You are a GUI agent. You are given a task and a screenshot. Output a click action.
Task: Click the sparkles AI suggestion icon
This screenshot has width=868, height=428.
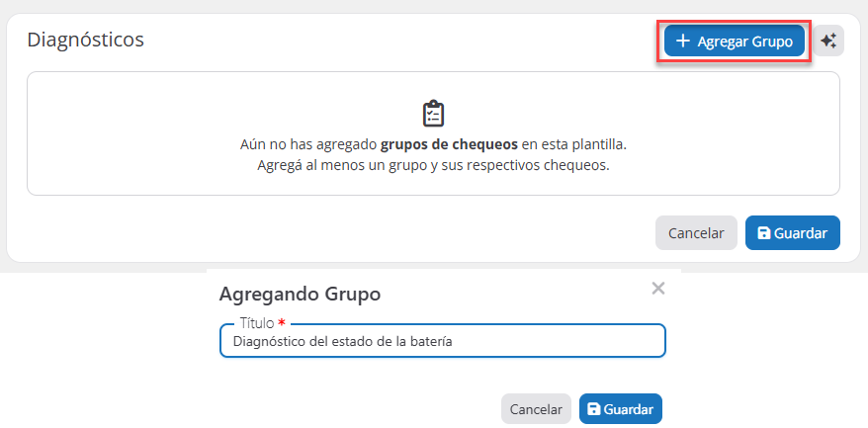(828, 41)
